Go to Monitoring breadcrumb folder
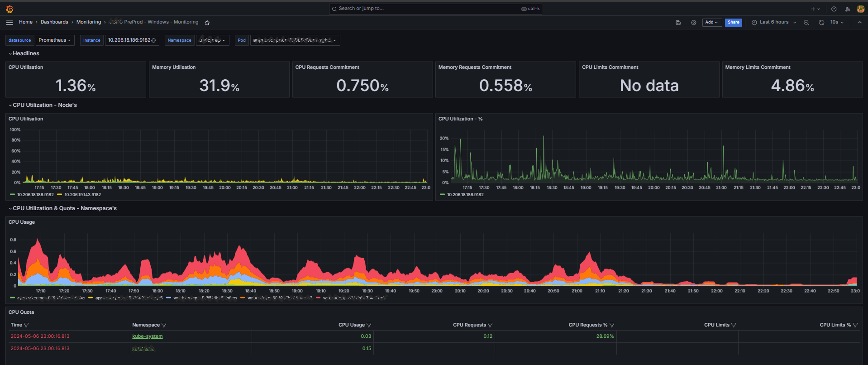The image size is (868, 365). (89, 22)
